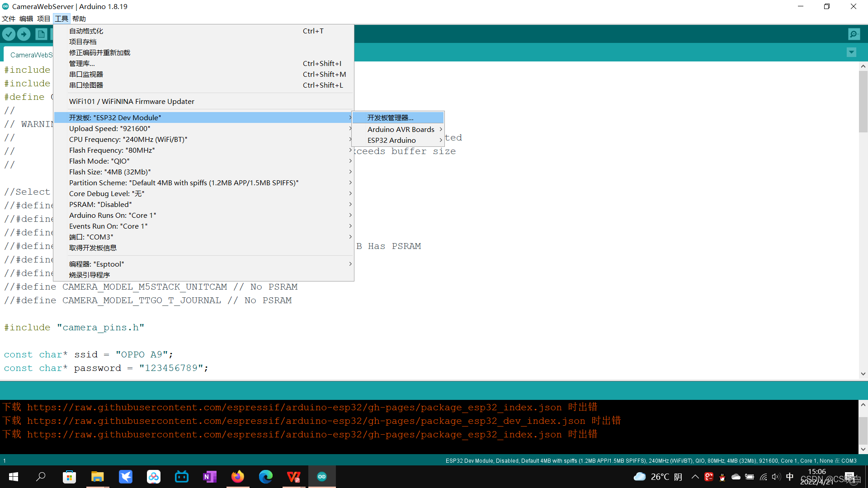Click the OneDrive cloud tray icon

[x=736, y=477]
